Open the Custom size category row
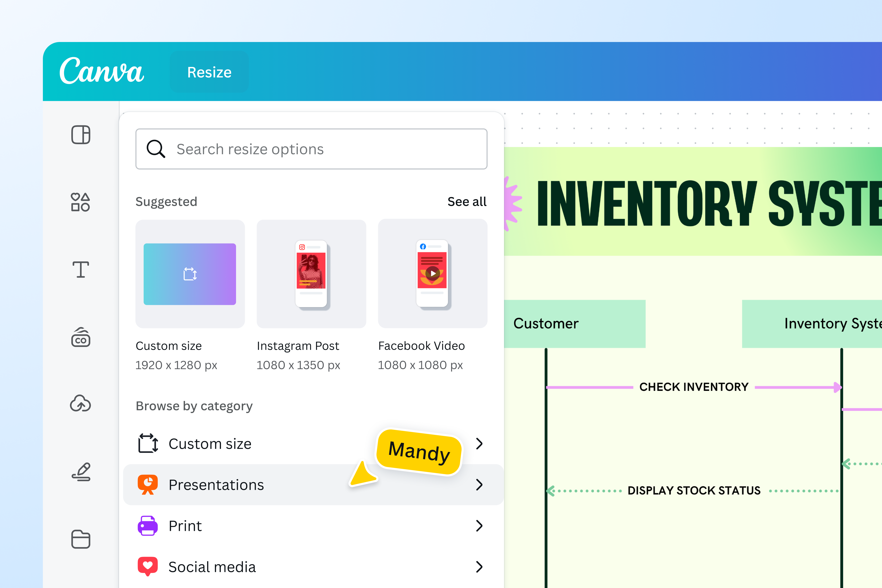The width and height of the screenshot is (882, 588). [x=313, y=444]
